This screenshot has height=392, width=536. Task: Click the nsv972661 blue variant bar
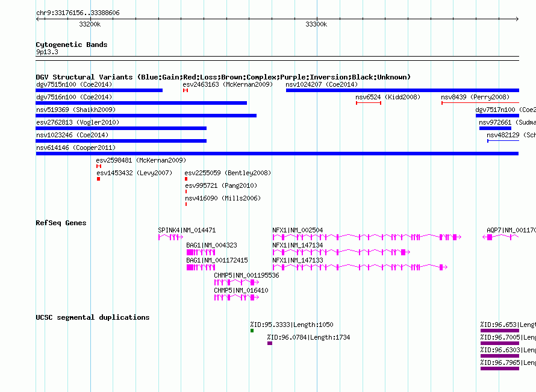(x=495, y=128)
